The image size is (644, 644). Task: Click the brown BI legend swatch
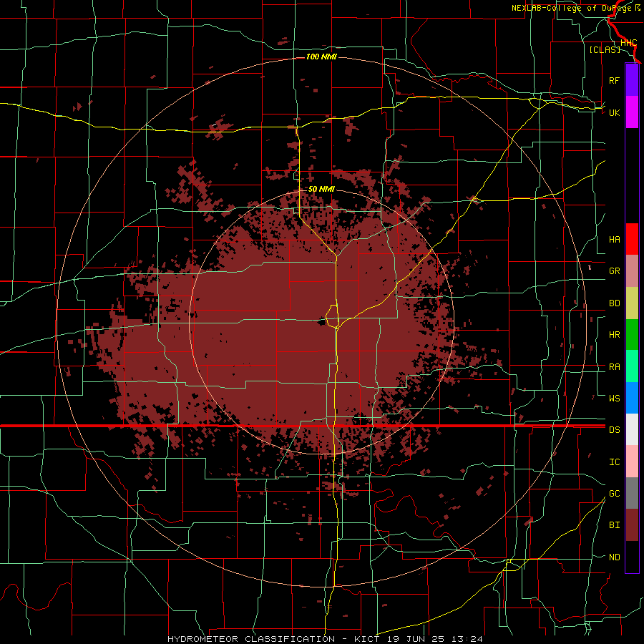(x=632, y=525)
